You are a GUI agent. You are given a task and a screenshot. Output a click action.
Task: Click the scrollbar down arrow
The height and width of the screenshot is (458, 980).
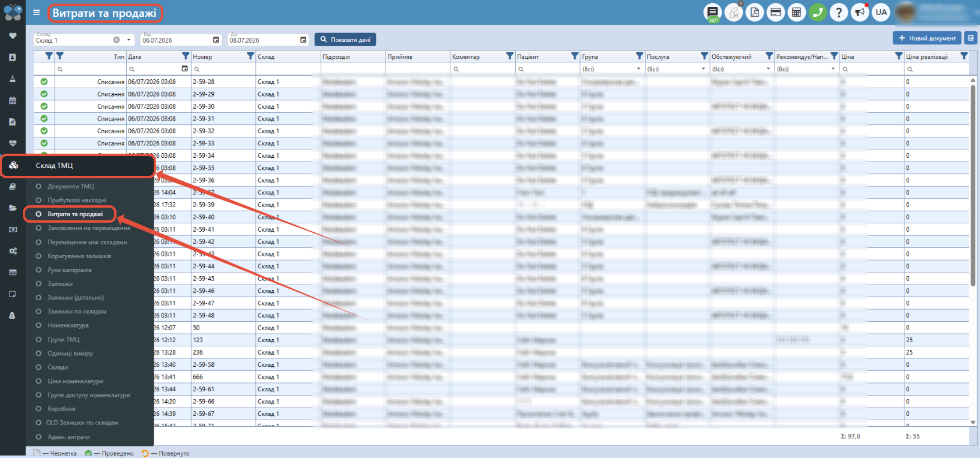973,423
